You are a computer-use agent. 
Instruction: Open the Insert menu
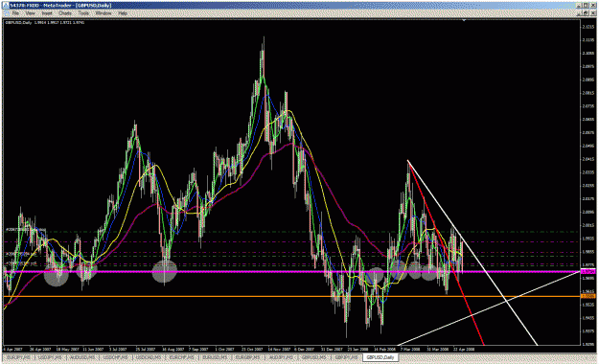click(x=47, y=13)
